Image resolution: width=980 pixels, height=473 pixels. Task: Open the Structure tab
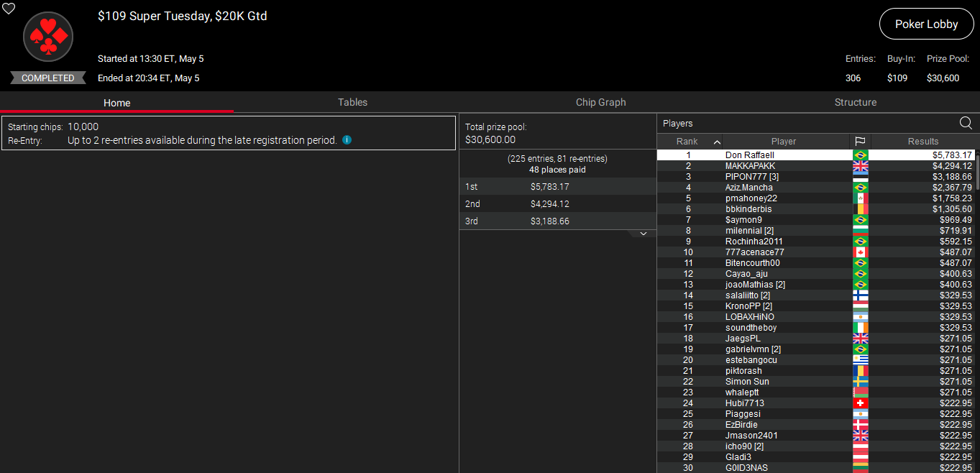pos(856,102)
